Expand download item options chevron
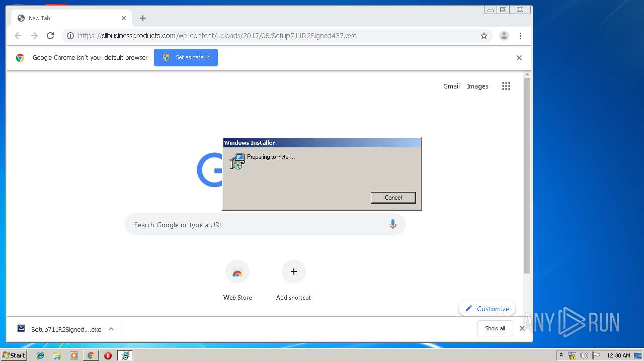The height and width of the screenshot is (362, 644). click(x=111, y=329)
